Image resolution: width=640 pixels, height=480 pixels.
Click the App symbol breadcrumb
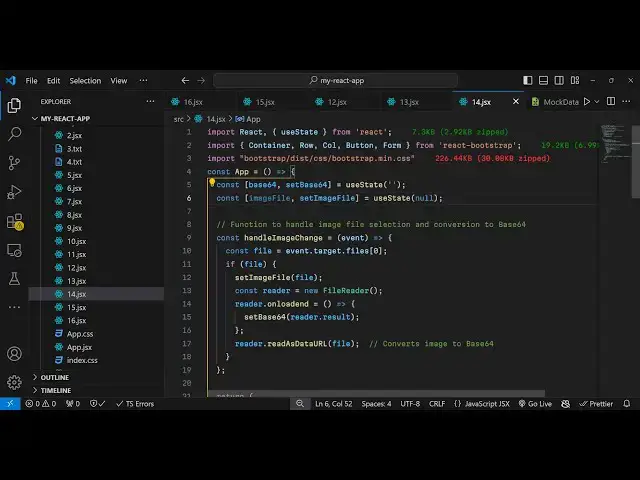click(248, 119)
